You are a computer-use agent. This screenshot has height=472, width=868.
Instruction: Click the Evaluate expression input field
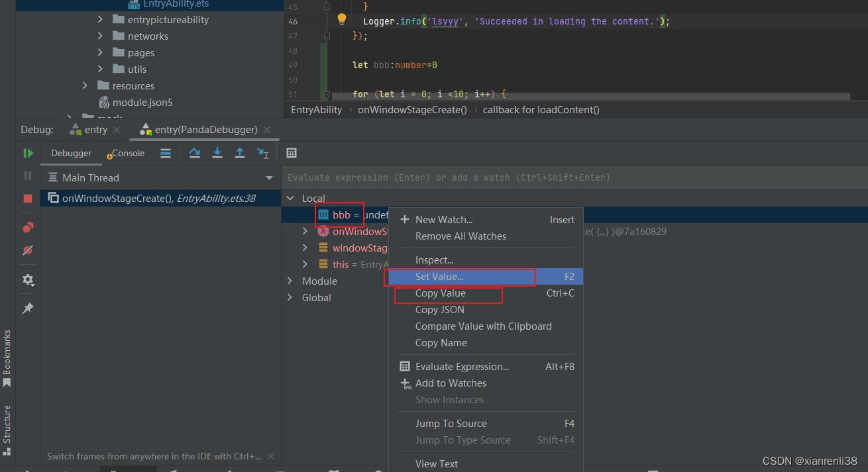(574, 177)
